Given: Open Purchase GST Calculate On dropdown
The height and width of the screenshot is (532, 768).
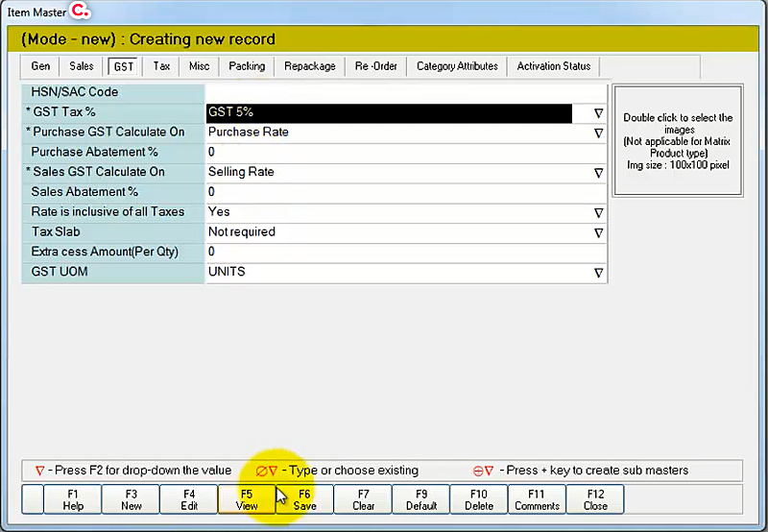Looking at the screenshot, I should [x=598, y=133].
